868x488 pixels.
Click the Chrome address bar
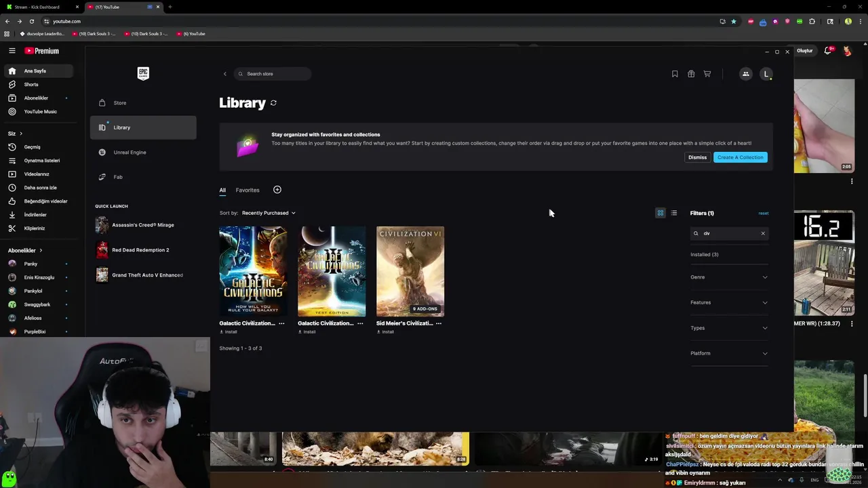(380, 21)
